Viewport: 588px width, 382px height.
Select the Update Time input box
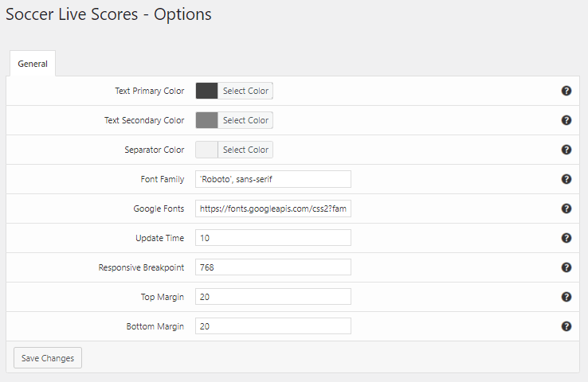tap(272, 238)
